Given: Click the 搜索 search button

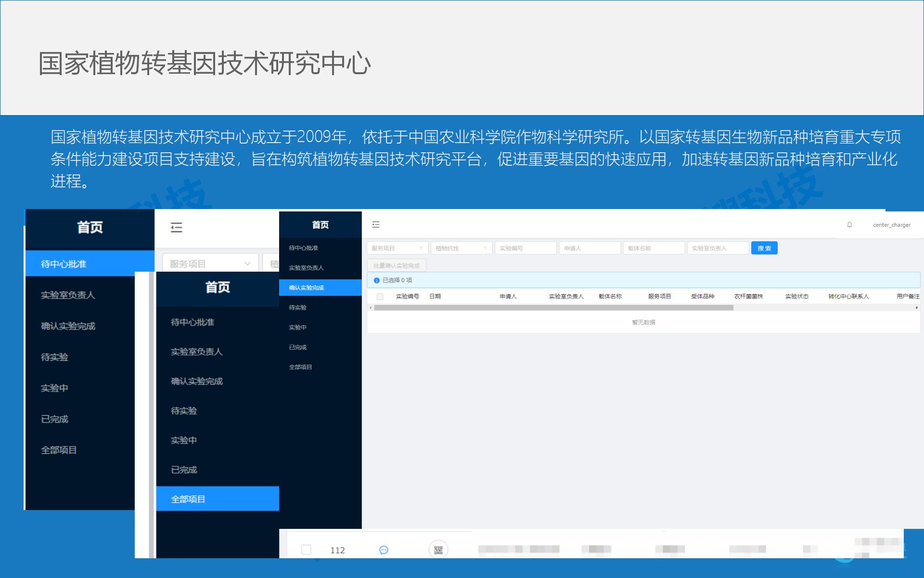Looking at the screenshot, I should point(764,248).
